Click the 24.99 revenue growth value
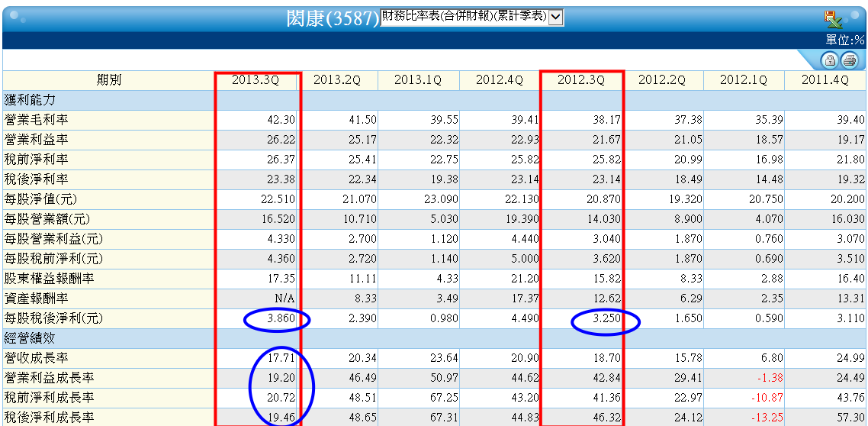The width and height of the screenshot is (868, 426). (850, 358)
